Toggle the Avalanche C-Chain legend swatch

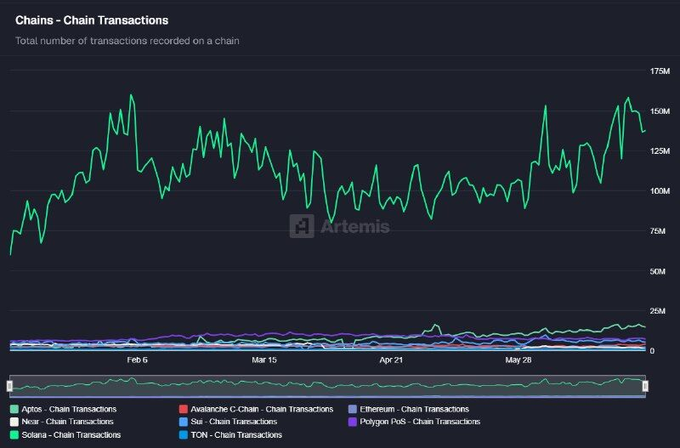pyautogui.click(x=183, y=409)
